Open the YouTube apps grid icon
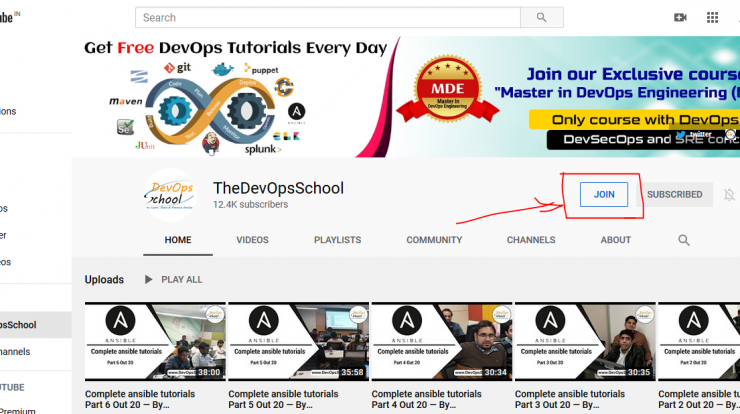The image size is (740, 414). pos(712,17)
